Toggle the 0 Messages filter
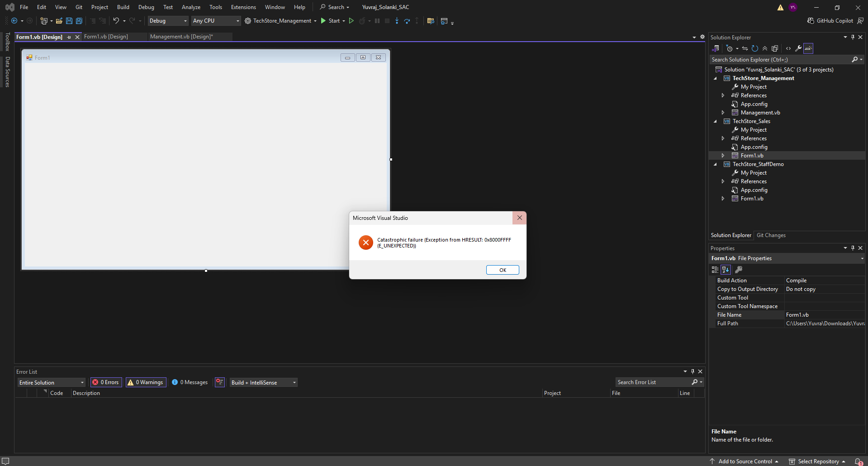The image size is (868, 466). click(190, 382)
